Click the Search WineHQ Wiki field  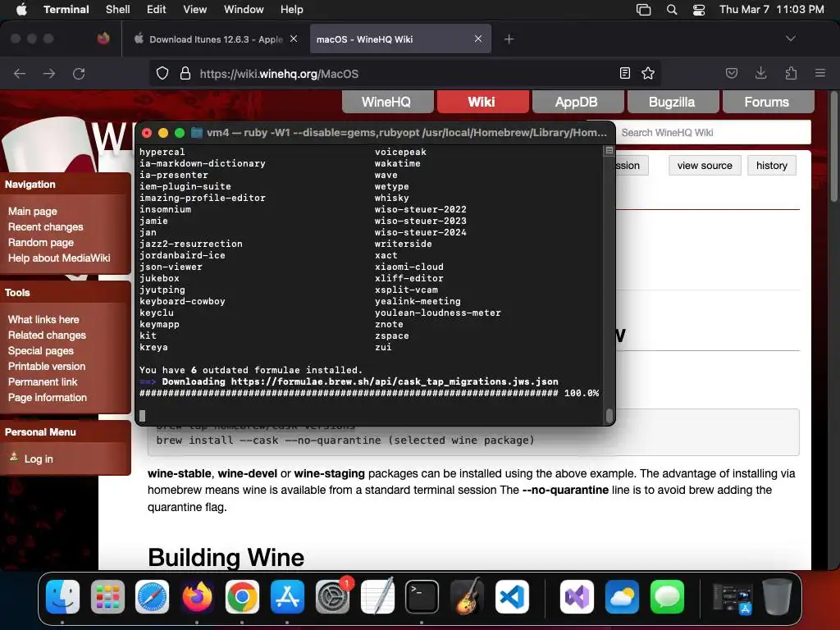click(x=714, y=132)
